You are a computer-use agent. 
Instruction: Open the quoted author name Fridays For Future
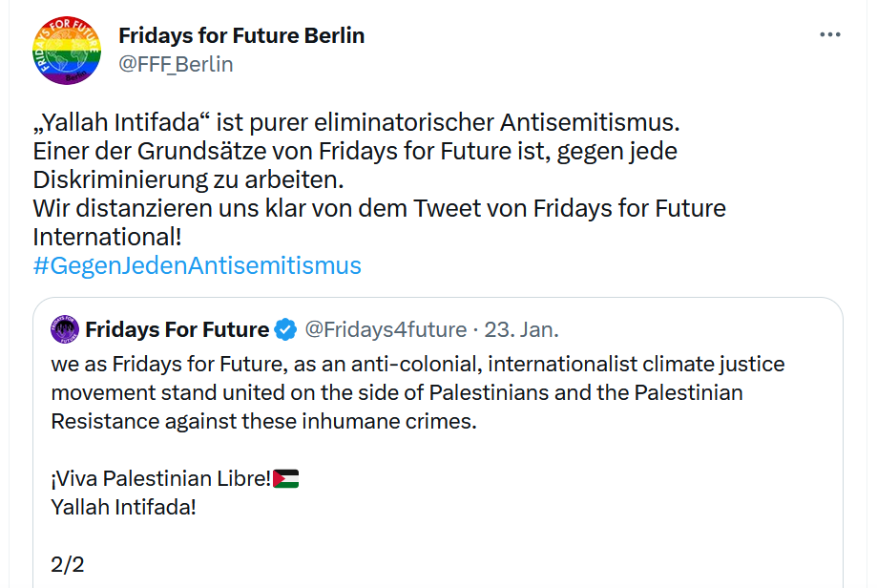tap(177, 330)
